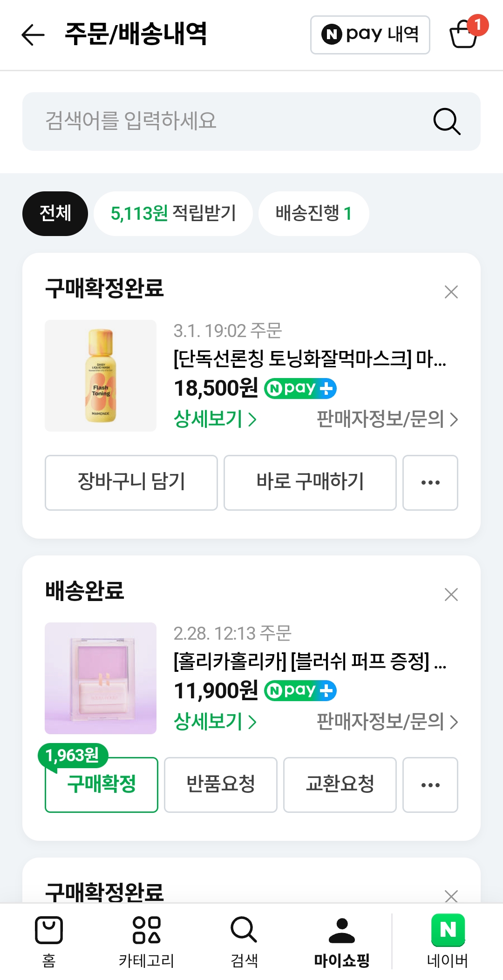
Task: Tap the Flash Toning product thumbnail
Action: pyautogui.click(x=101, y=376)
